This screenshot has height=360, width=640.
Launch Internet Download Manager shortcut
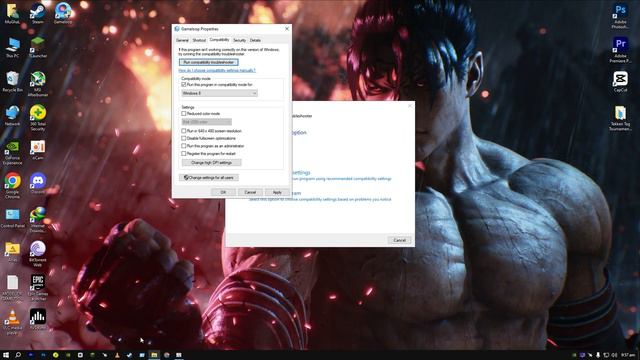38,220
